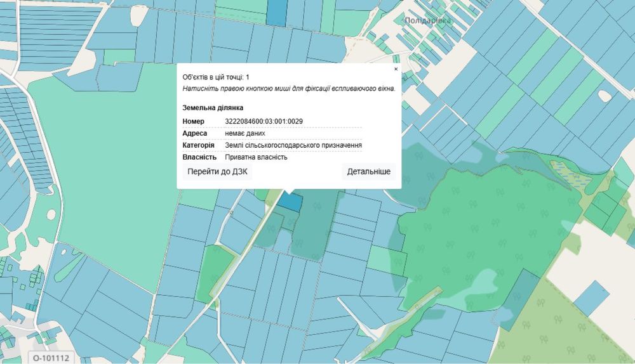Image resolution: width=635 pixels, height=364 pixels.
Task: Click the 'Категорія' field label
Action: 198,145
